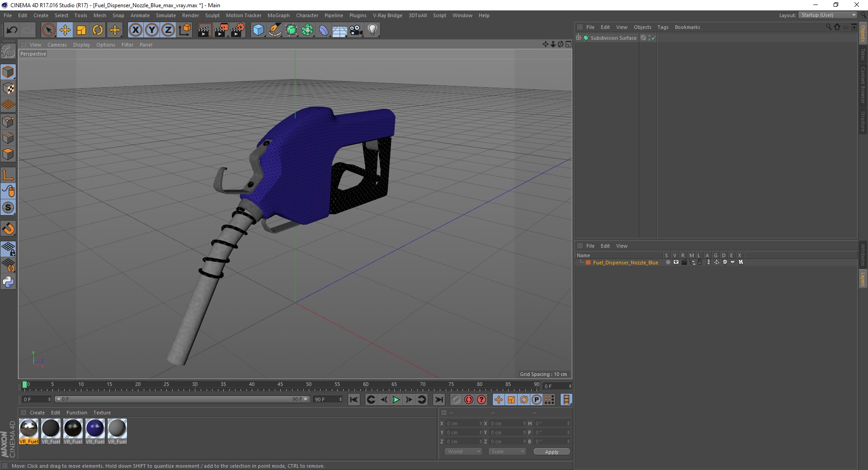Switch to Model mode
The height and width of the screenshot is (470, 868).
click(8, 72)
